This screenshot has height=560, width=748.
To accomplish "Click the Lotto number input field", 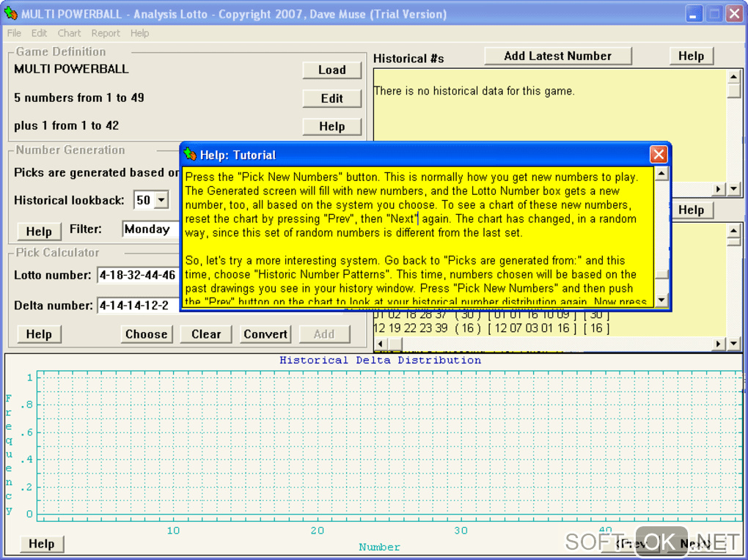I will [138, 275].
